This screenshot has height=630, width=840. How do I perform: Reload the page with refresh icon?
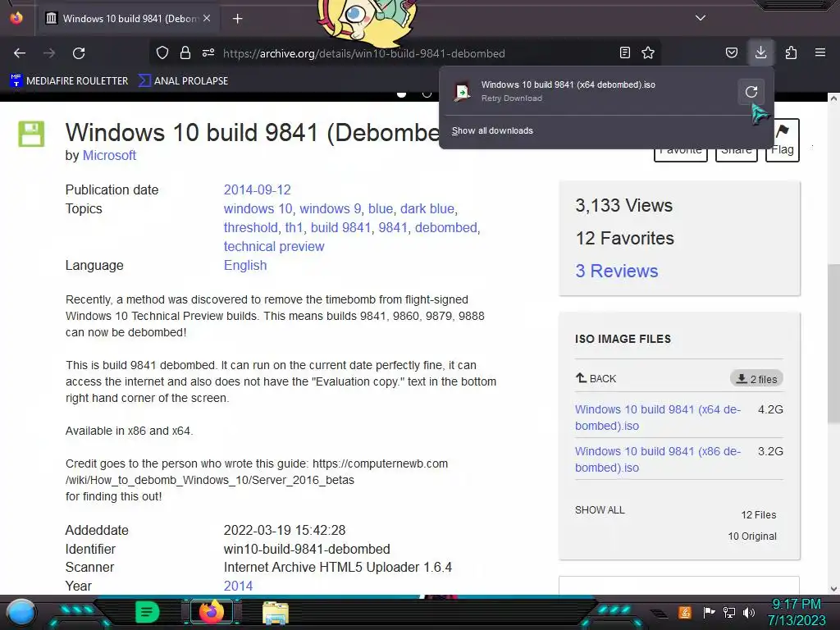(79, 53)
